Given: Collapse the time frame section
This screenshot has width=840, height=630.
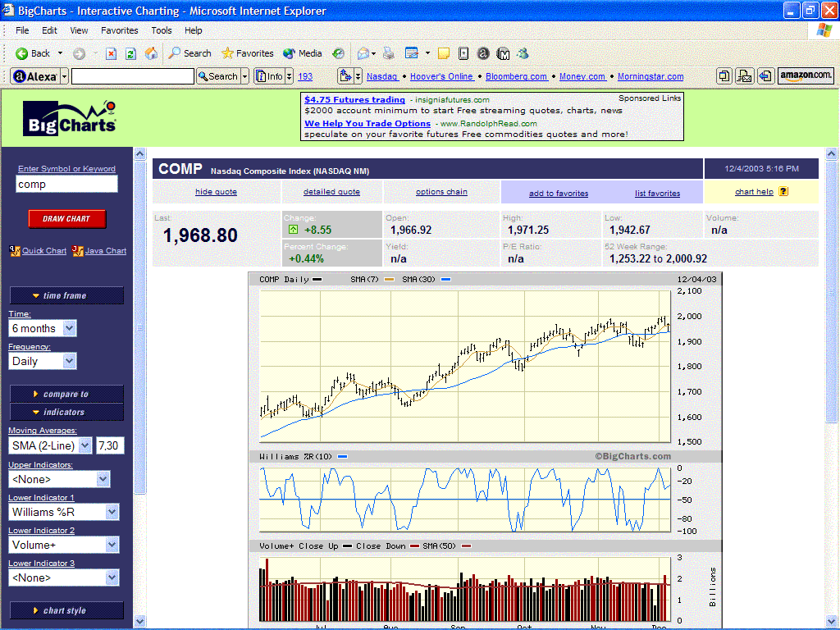Looking at the screenshot, I should pos(66,295).
